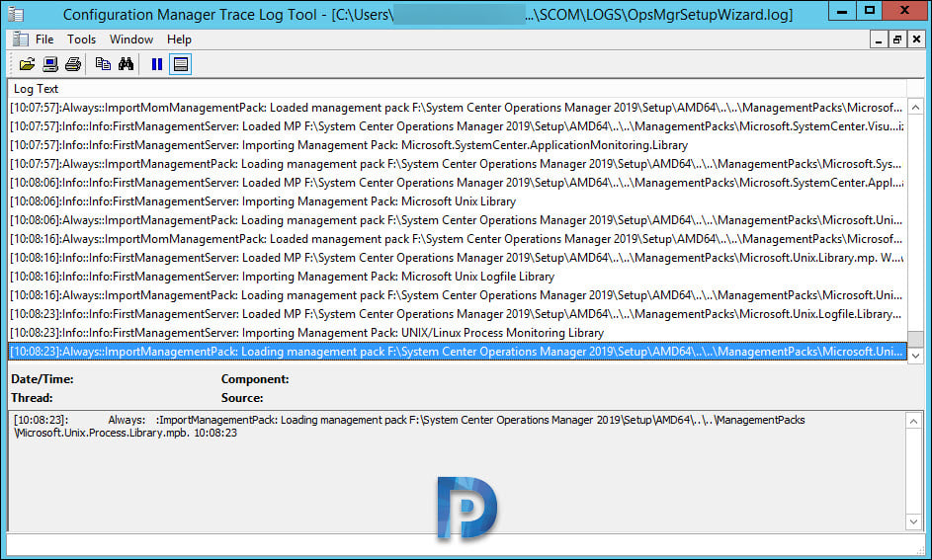Image resolution: width=932 pixels, height=560 pixels.
Task: Open the Tools menu
Action: pos(81,40)
